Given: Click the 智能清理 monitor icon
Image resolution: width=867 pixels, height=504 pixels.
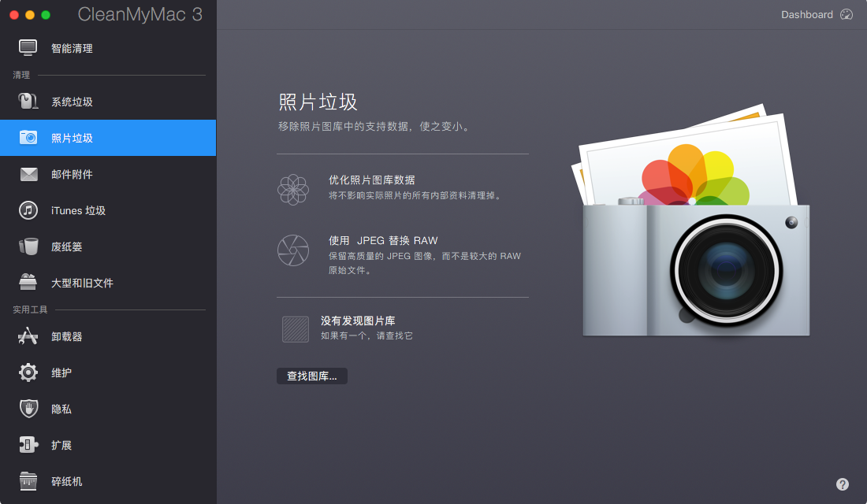Looking at the screenshot, I should [28, 48].
